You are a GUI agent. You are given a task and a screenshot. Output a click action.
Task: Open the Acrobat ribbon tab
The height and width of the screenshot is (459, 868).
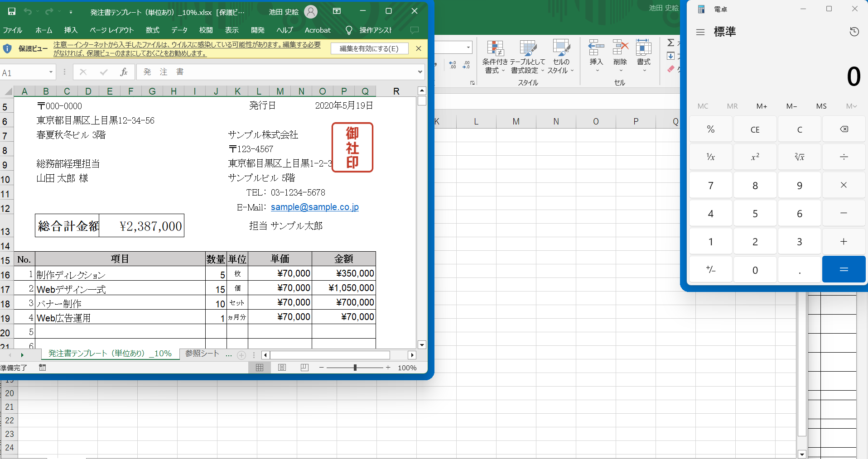coord(318,30)
